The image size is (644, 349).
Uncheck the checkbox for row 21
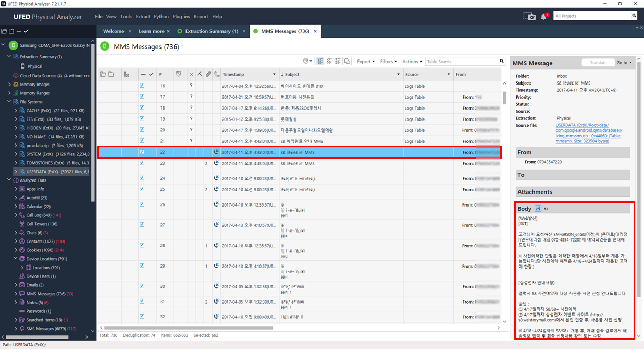pyautogui.click(x=142, y=141)
